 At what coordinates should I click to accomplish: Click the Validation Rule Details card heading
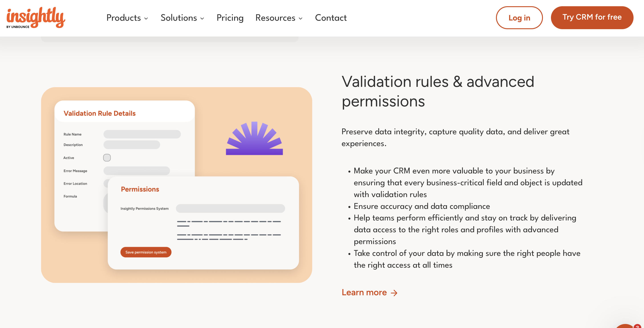pos(100,113)
